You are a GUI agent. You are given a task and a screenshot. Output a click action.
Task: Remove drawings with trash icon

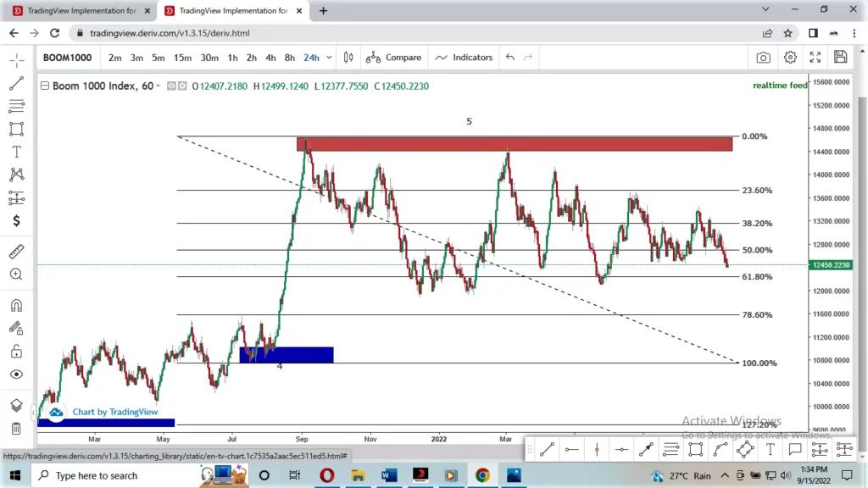tap(17, 428)
